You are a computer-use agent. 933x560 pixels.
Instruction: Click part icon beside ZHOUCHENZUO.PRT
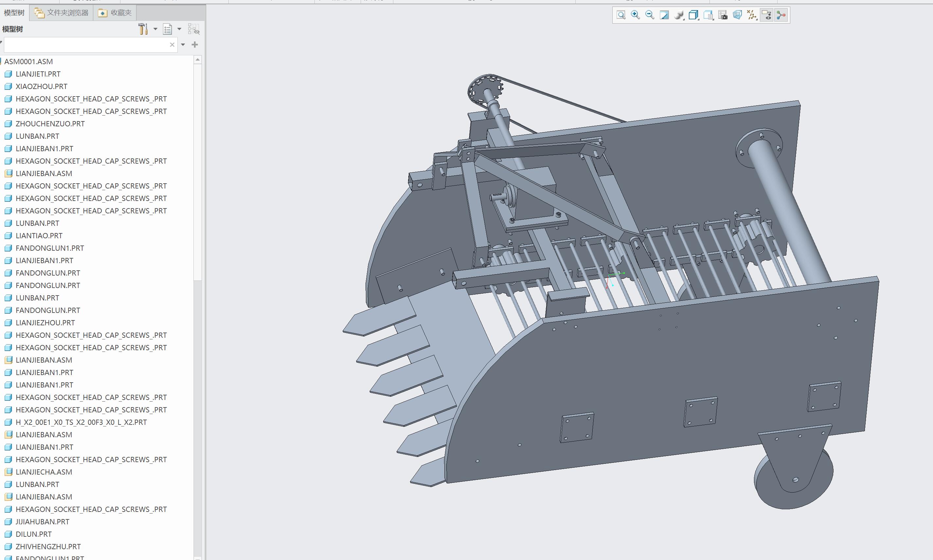click(x=8, y=124)
